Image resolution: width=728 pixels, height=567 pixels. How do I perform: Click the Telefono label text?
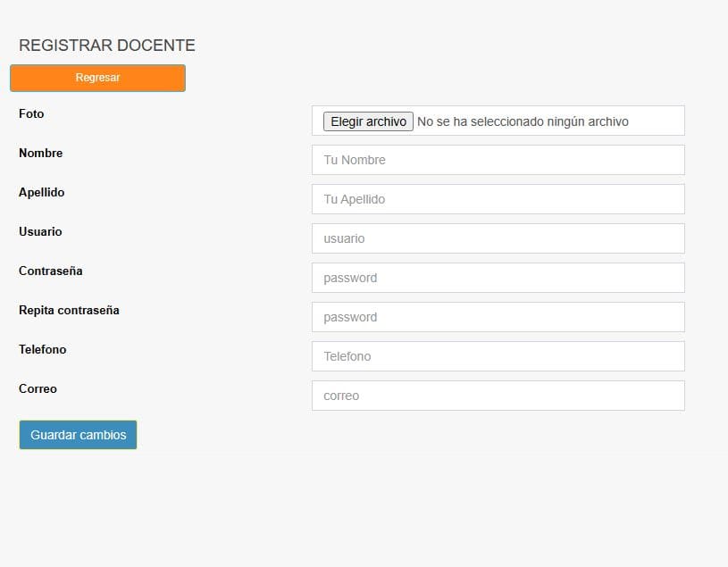[43, 350]
